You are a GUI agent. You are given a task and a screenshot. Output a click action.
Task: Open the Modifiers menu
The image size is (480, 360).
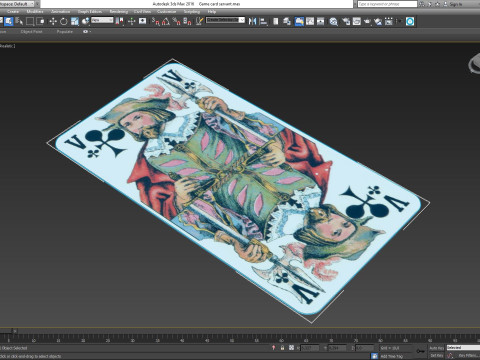pos(35,12)
